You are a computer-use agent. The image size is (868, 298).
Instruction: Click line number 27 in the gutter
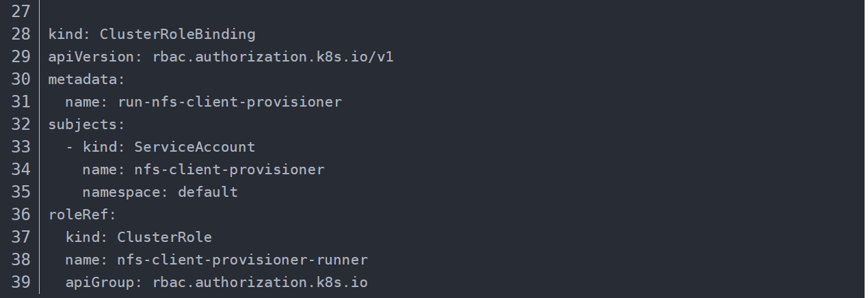[21, 12]
